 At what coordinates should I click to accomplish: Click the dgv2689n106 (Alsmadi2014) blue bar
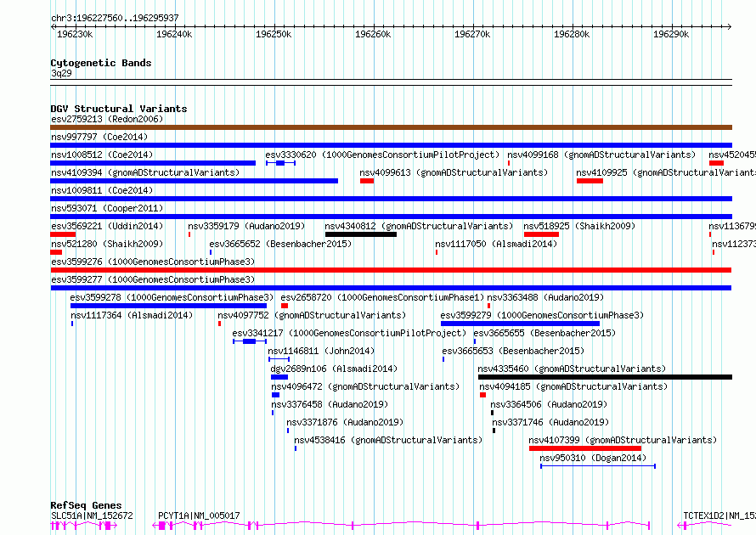[279, 377]
